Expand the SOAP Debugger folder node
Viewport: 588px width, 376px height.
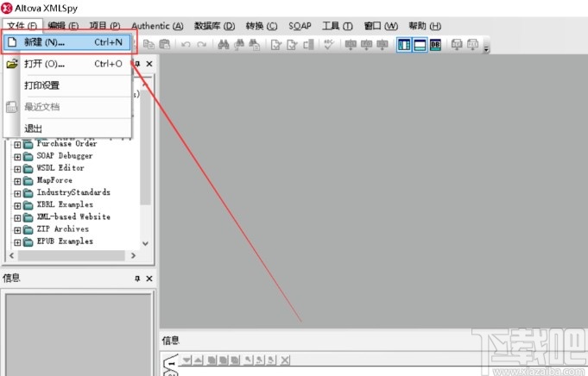click(17, 157)
